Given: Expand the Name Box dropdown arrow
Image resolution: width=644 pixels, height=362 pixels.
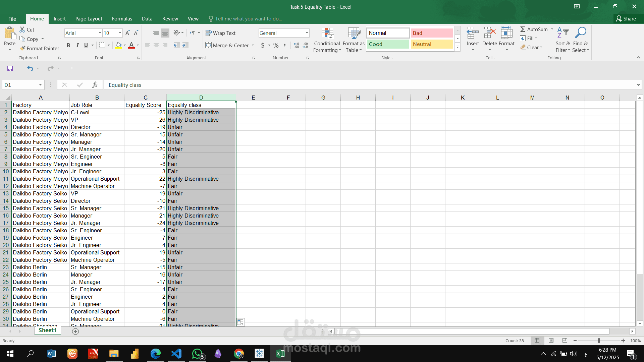Looking at the screenshot, I should point(40,85).
